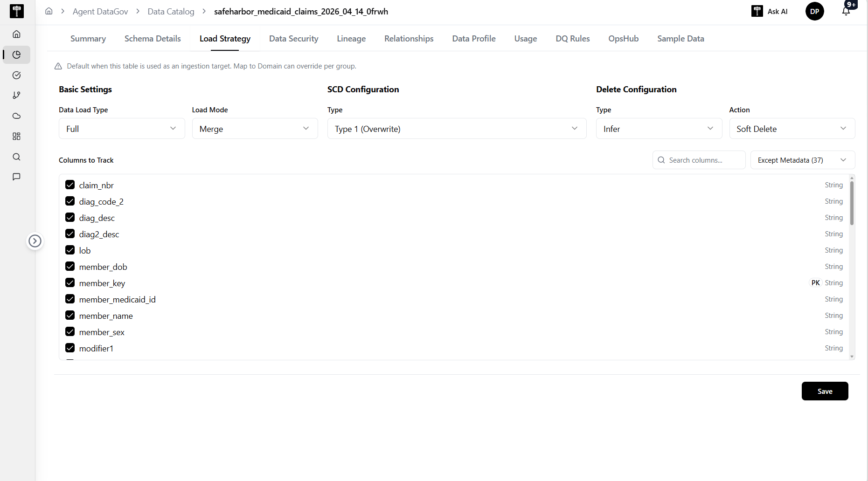Open the Data Load Type dropdown
The image size is (868, 481).
pos(122,129)
